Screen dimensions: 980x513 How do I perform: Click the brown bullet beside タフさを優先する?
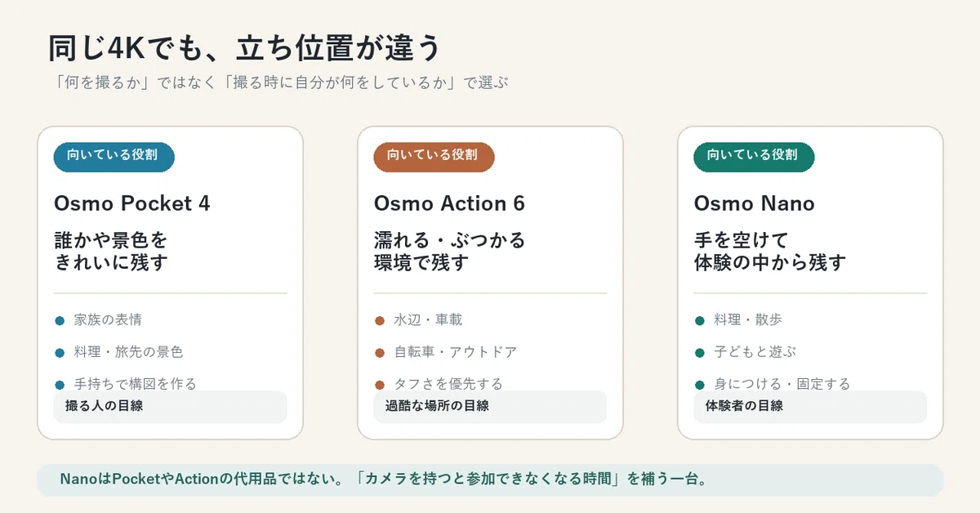click(380, 385)
